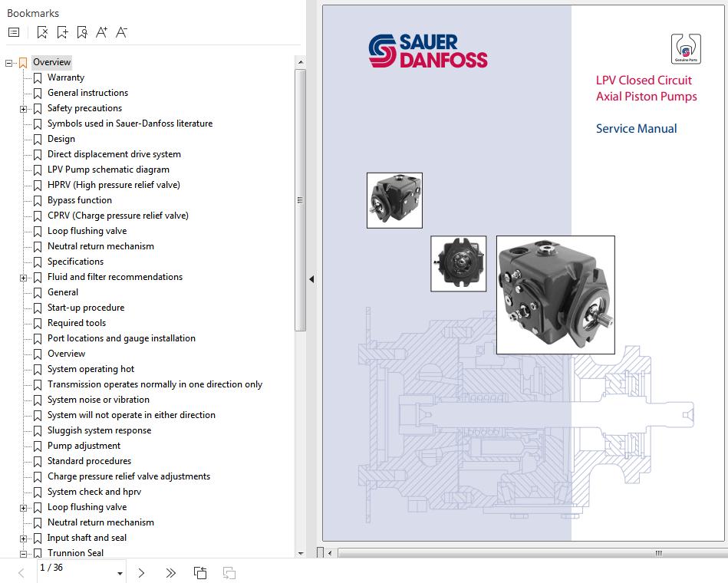This screenshot has width=728, height=583.
Task: Select the top Overview bookmark
Action: (x=51, y=62)
